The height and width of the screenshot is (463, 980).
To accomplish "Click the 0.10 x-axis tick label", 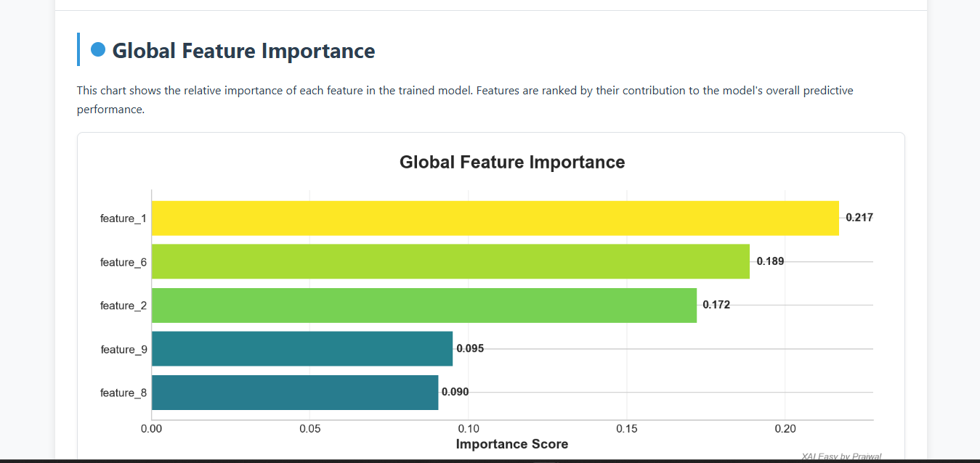I will (469, 429).
